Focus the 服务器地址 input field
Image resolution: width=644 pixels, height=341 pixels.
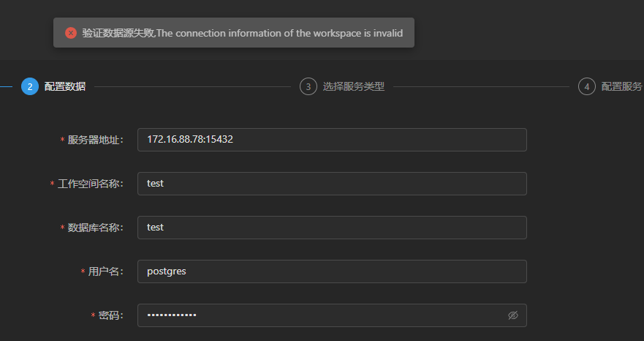(x=332, y=140)
